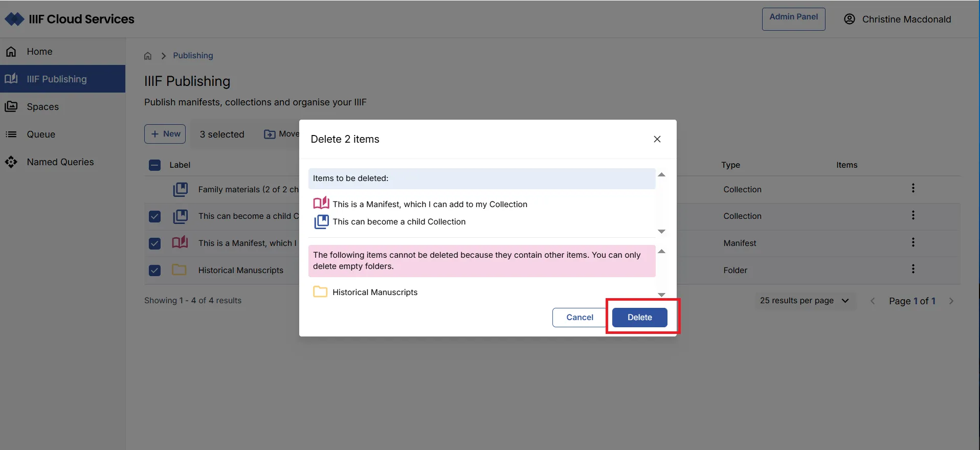Viewport: 980px width, 450px height.
Task: Click the collection icon in the delete list
Action: pos(321,221)
